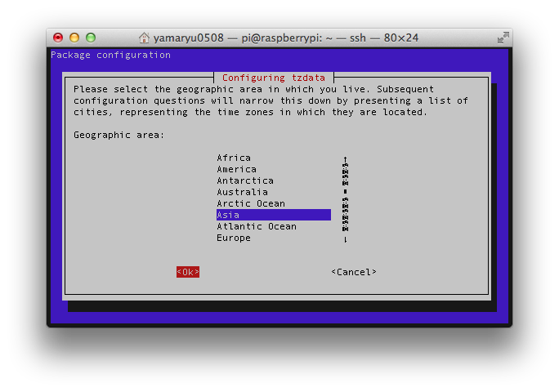Image resolution: width=559 pixels, height=392 pixels.
Task: Click the list scroll up arrow
Action: [345, 159]
